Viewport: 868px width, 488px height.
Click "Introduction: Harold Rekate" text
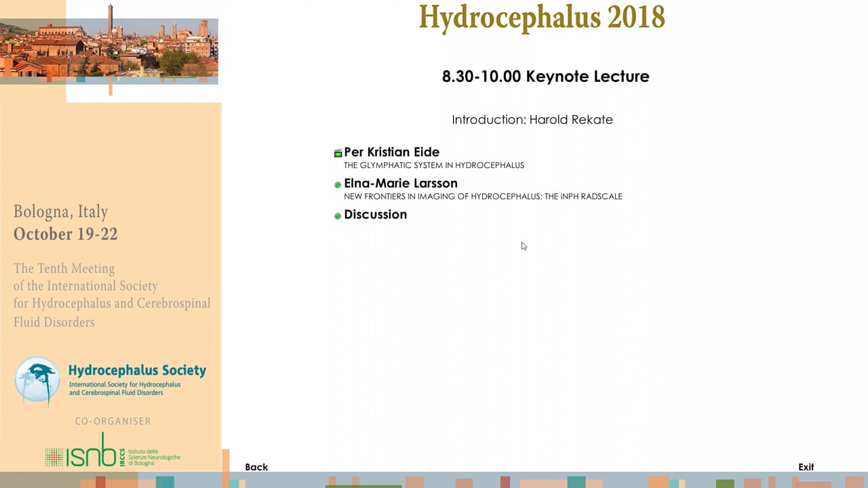[532, 119]
